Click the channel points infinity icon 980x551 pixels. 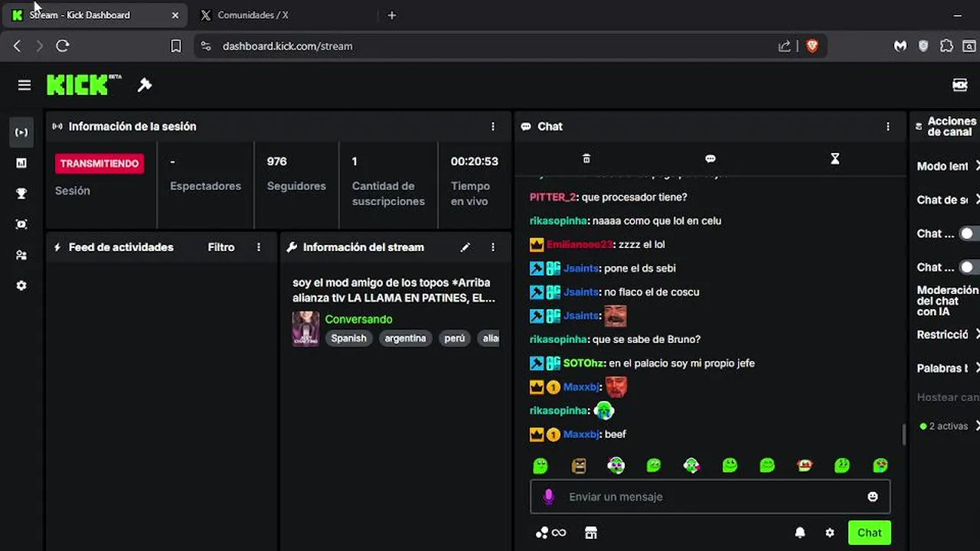point(550,533)
